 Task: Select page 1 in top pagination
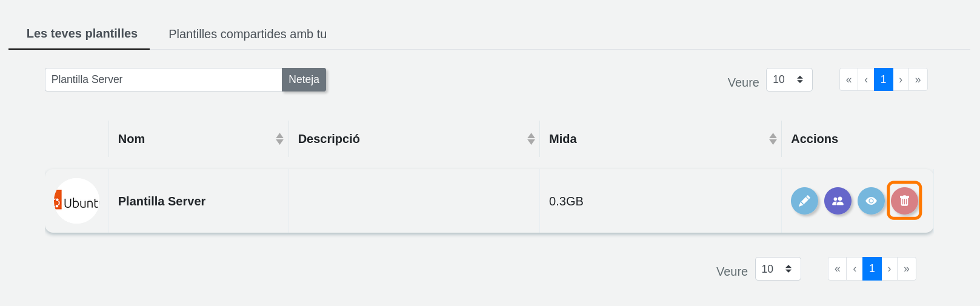tap(884, 80)
